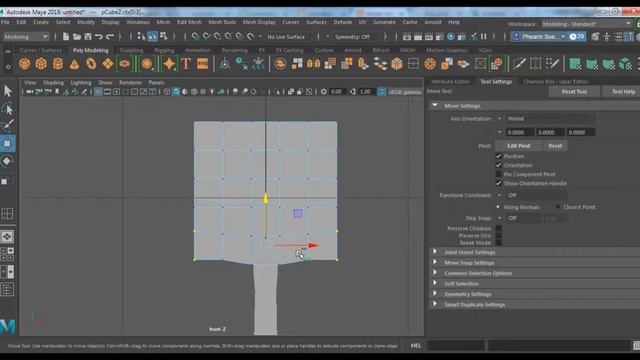Open the Workspace selector dropdown

point(587,24)
